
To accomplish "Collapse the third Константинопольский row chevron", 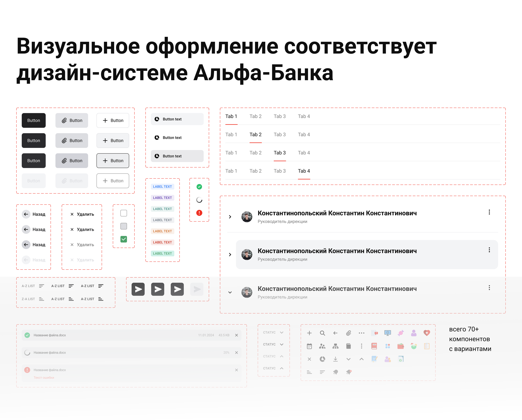I will [230, 292].
